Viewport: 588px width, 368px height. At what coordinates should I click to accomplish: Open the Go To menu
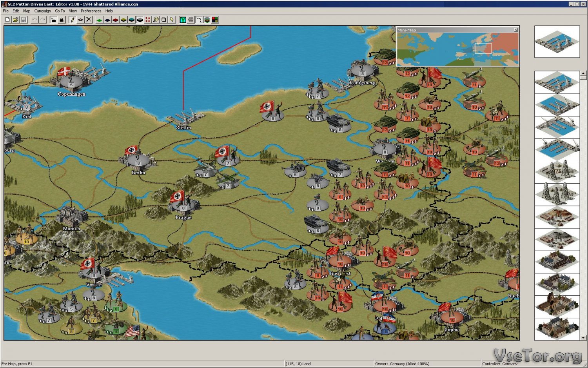(60, 11)
